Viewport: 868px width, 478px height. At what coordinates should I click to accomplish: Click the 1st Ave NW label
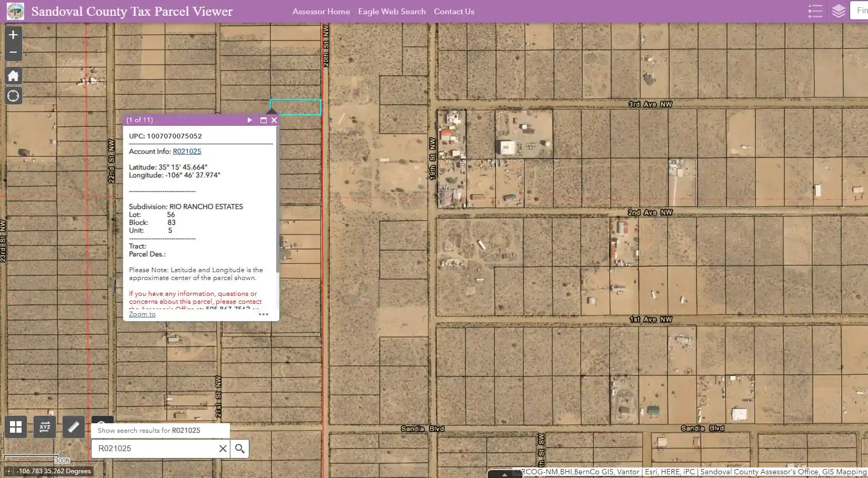click(651, 320)
